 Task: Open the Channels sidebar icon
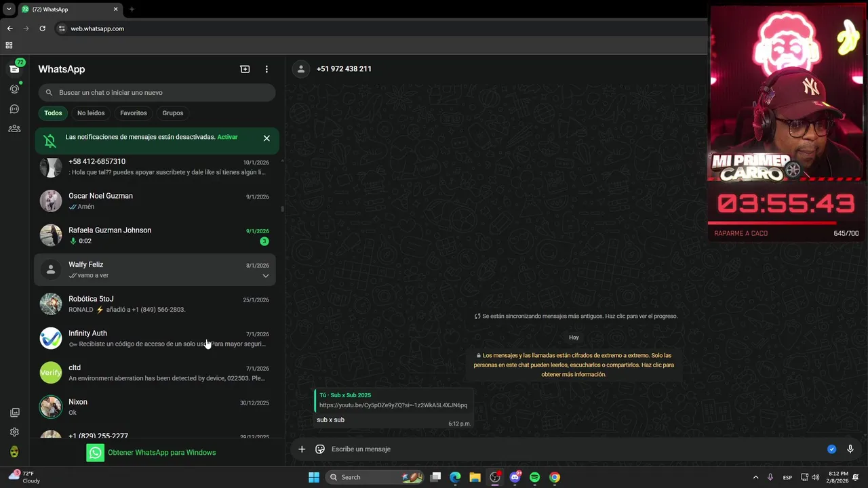pyautogui.click(x=14, y=108)
